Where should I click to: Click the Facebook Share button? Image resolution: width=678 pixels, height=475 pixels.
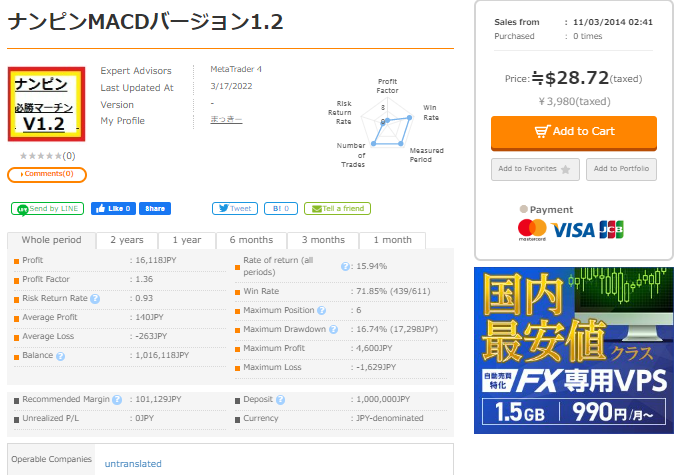[x=155, y=208]
